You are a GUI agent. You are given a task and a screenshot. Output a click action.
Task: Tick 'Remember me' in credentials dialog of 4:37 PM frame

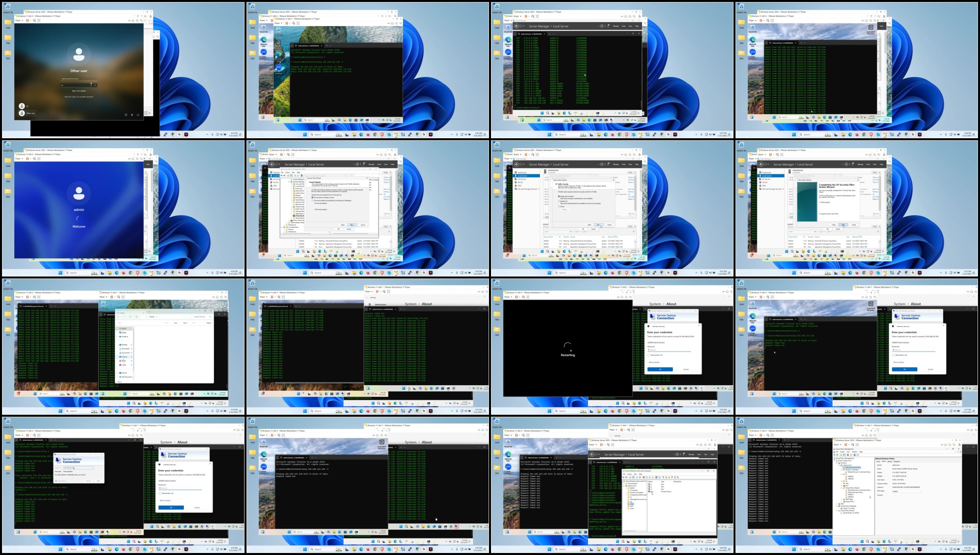(x=893, y=355)
